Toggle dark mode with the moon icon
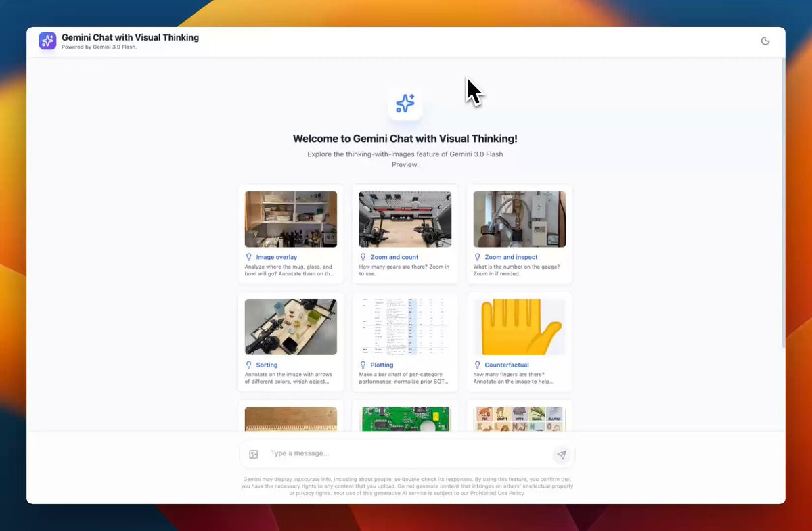 [x=765, y=41]
